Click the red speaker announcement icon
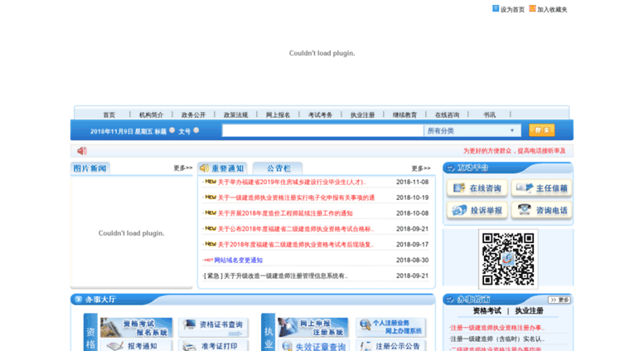This screenshot has width=644, height=351. (x=82, y=151)
